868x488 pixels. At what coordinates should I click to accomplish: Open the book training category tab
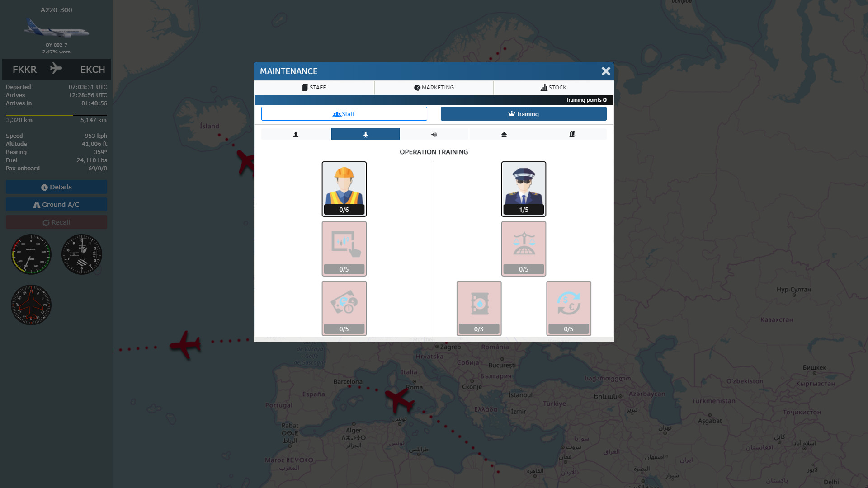click(572, 134)
